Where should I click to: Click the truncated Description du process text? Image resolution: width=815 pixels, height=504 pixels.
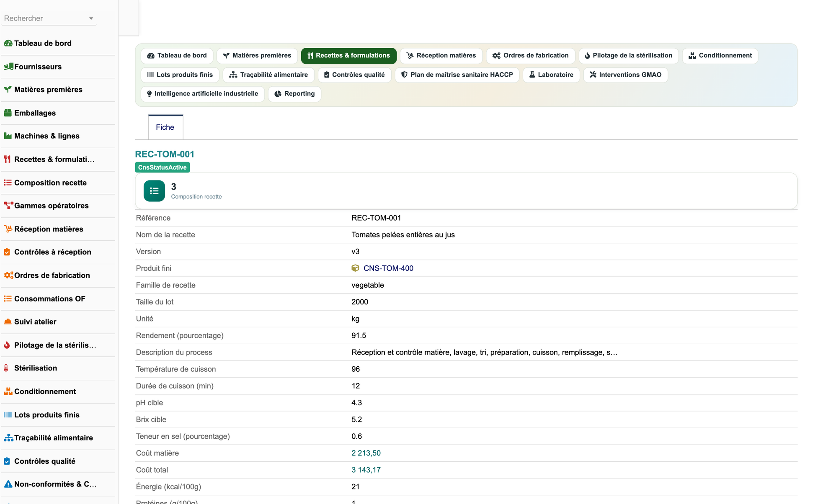coord(485,352)
